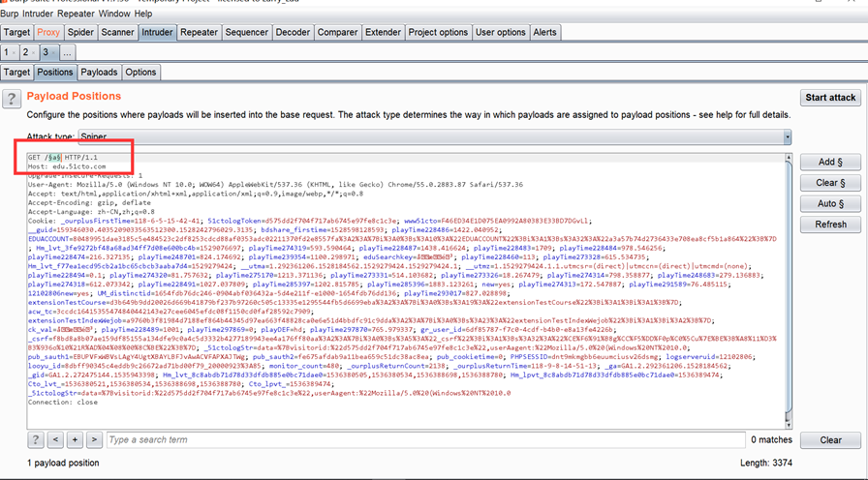Viewport: 868px width, 480px height.
Task: Click the request editor scroll-down arrow
Action: 789,424
